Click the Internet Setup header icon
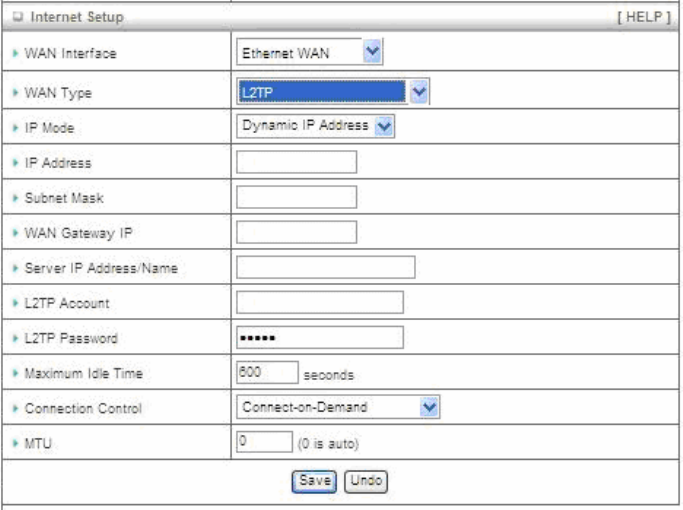 pyautogui.click(x=18, y=17)
